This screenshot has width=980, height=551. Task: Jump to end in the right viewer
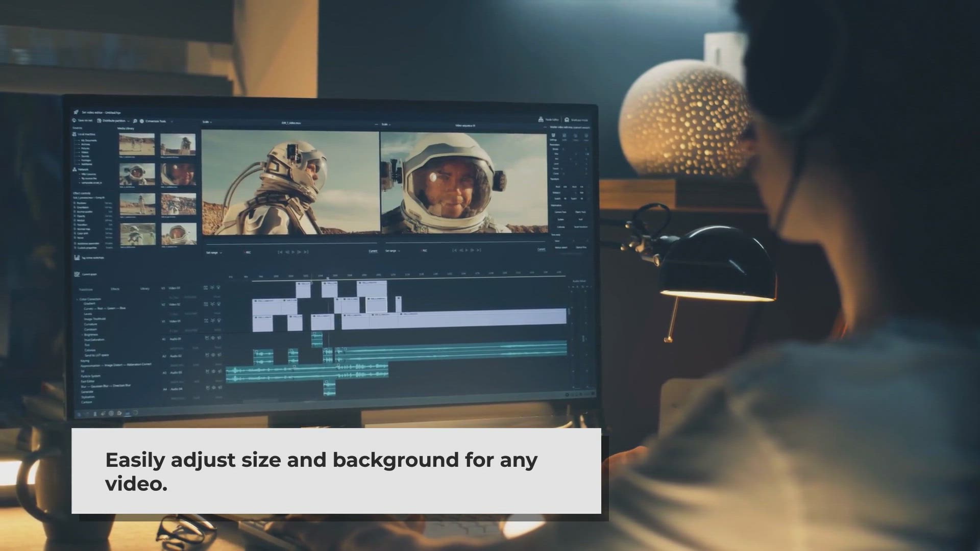[479, 250]
